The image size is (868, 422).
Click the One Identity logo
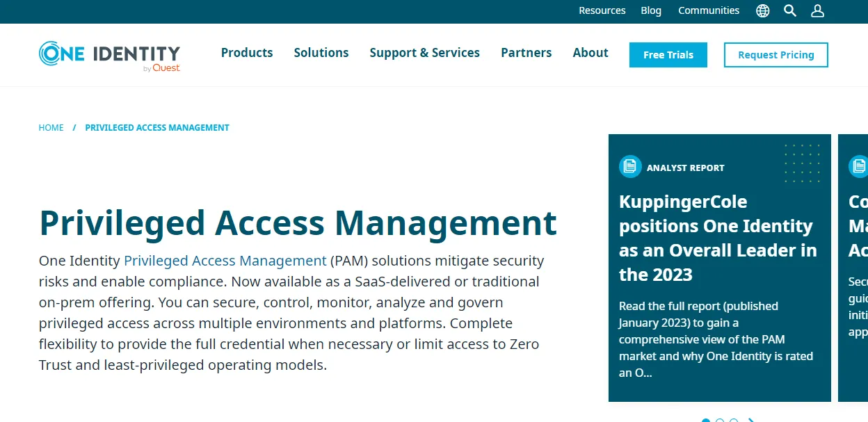pos(109,56)
